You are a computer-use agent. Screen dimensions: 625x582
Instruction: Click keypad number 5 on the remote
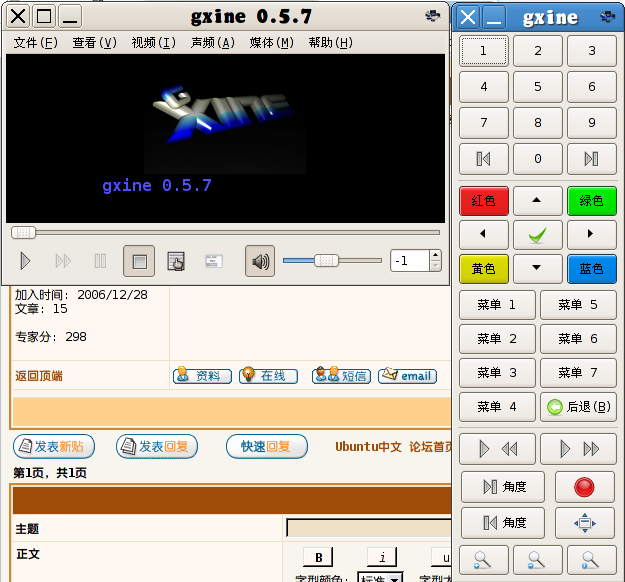[x=538, y=87]
